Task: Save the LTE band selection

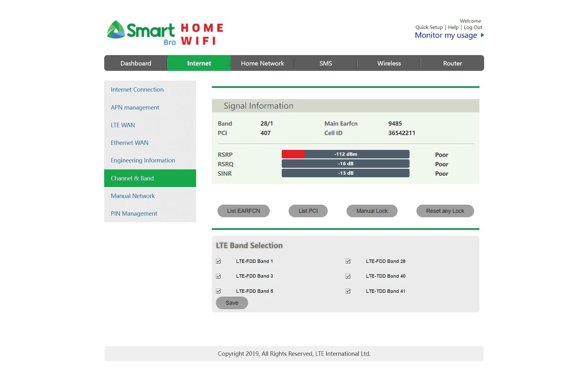Action: 232,303
